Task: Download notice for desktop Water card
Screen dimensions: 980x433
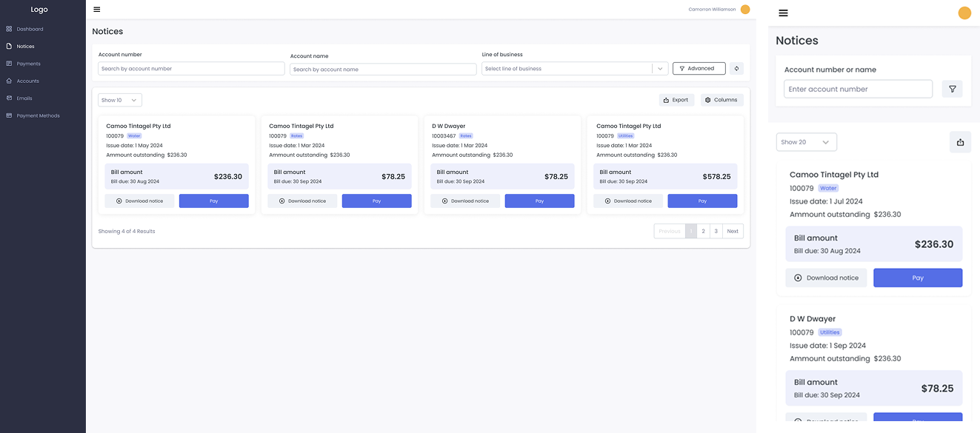Action: (x=139, y=201)
